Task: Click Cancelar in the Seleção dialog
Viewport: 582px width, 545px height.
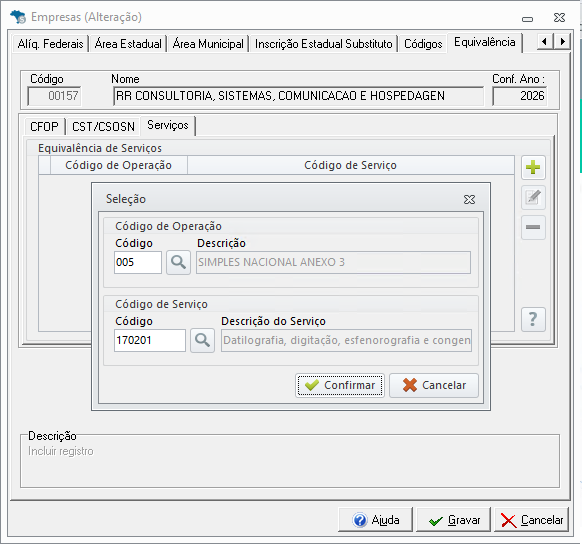Action: click(x=434, y=385)
